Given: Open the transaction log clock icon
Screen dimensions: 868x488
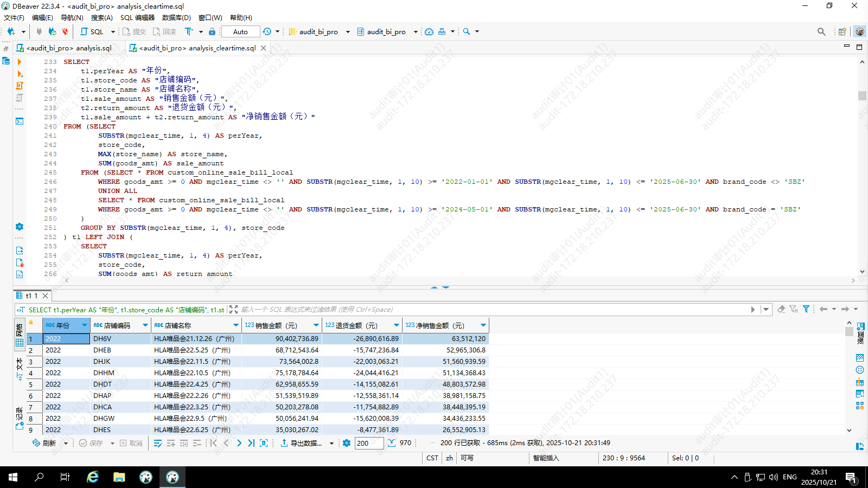Looking at the screenshot, I should (x=267, y=31).
